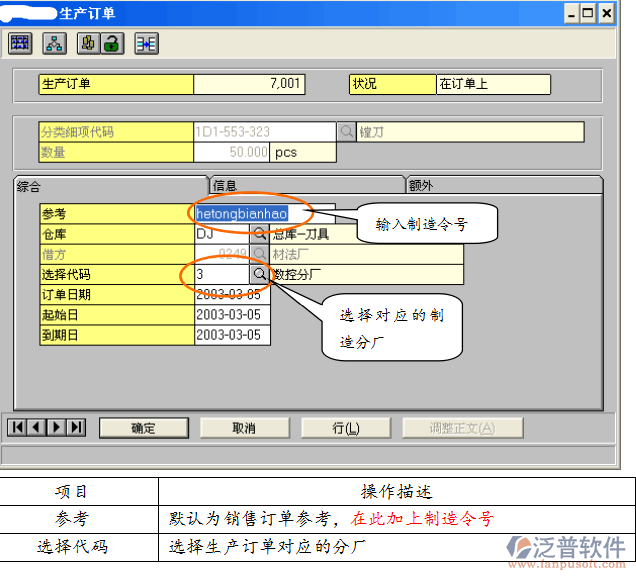Switch to the 信息 tab
This screenshot has width=636, height=580.
[x=307, y=186]
